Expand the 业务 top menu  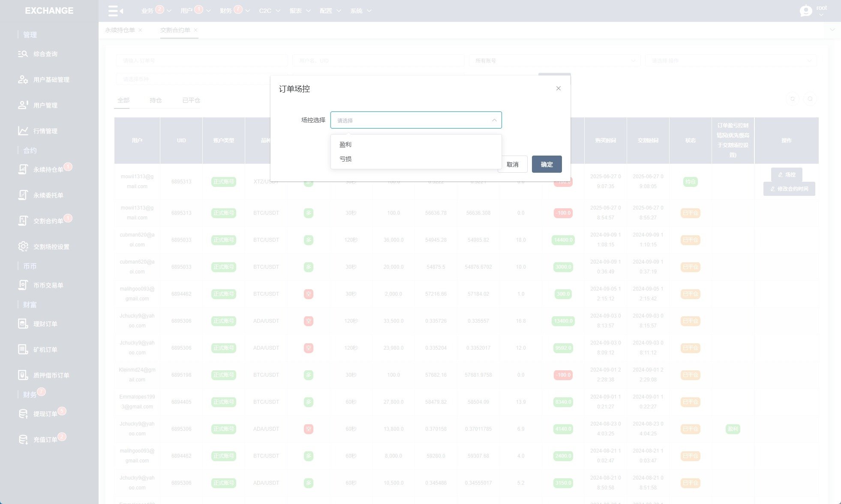[x=147, y=11]
